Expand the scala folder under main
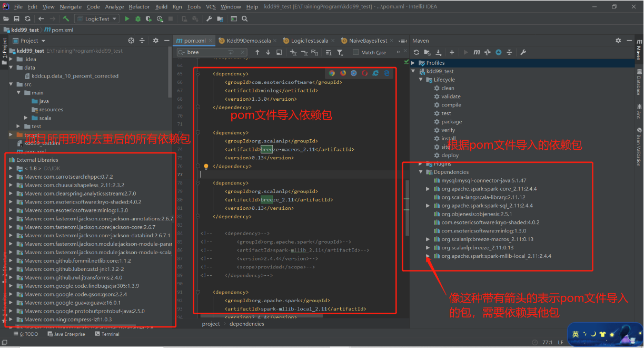Viewport: 644px width, 348px height. tap(26, 118)
